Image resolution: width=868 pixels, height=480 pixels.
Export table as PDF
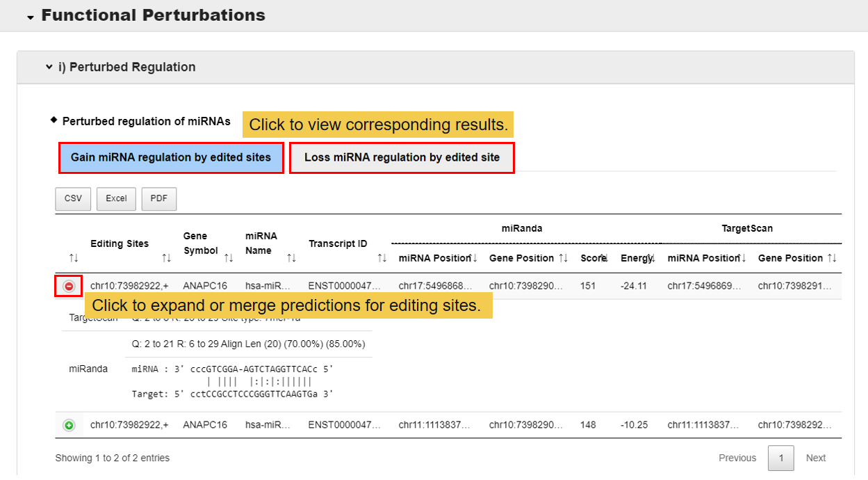tap(159, 199)
